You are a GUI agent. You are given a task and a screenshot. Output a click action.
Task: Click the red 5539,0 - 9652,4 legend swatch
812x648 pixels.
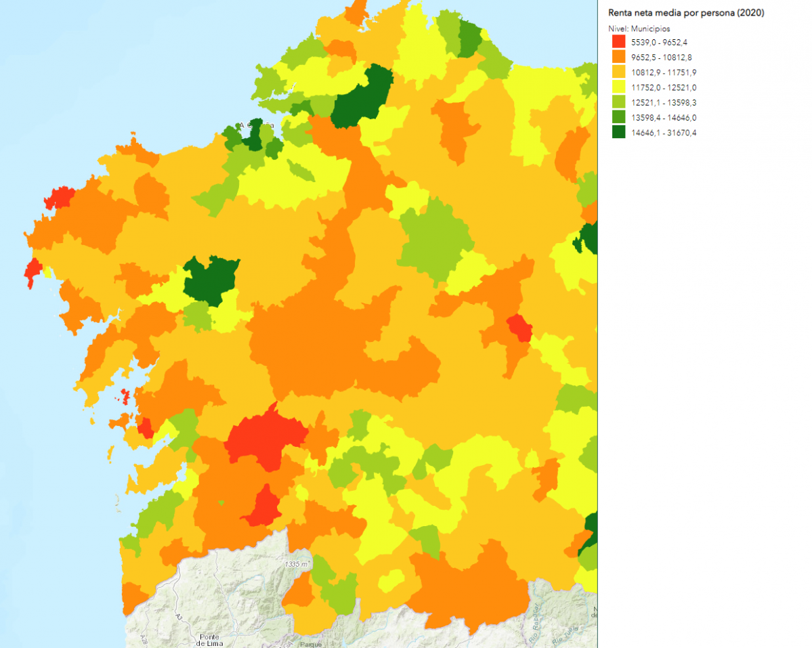[616, 42]
